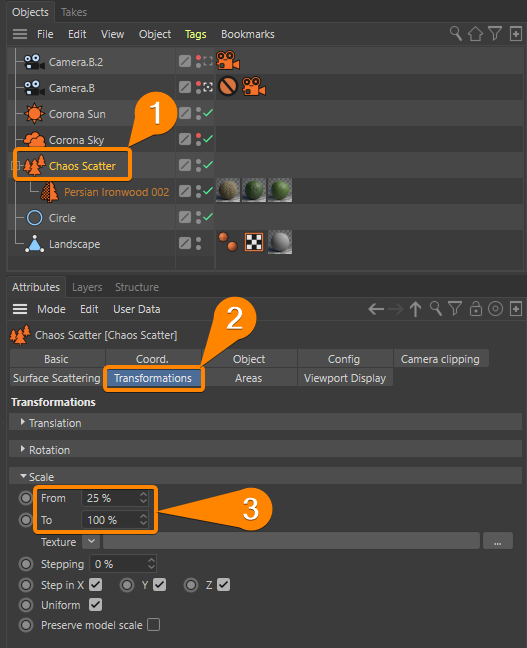Click the Persian Ironwood 002 tree icon
The image size is (527, 648).
pyautogui.click(x=50, y=192)
